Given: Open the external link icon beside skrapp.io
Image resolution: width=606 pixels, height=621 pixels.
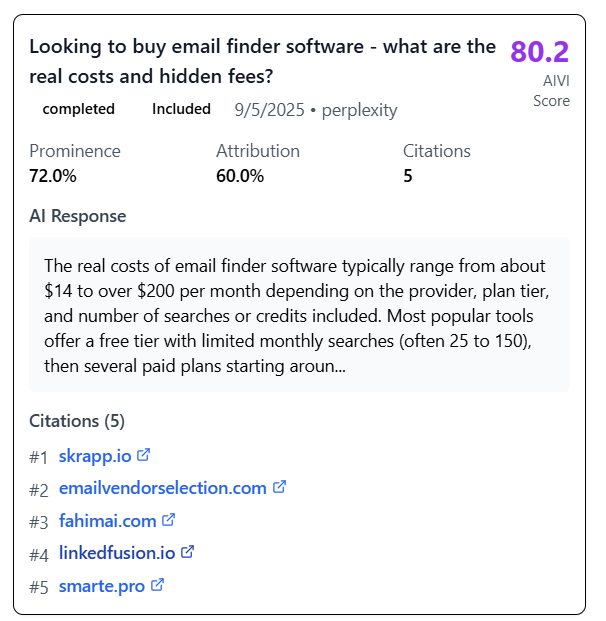Looking at the screenshot, I should [x=143, y=455].
